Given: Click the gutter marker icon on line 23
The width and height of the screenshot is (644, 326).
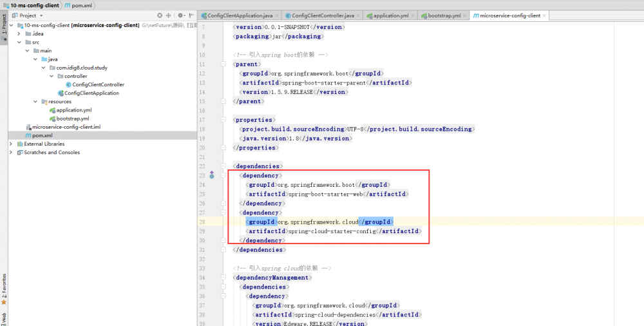Looking at the screenshot, I should pos(211,175).
